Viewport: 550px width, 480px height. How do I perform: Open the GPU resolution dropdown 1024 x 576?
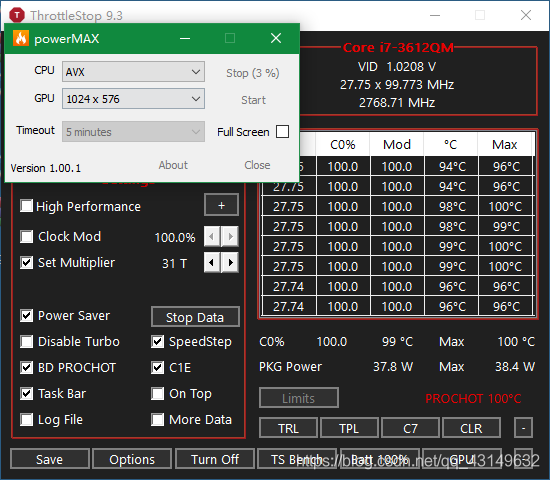coord(133,99)
